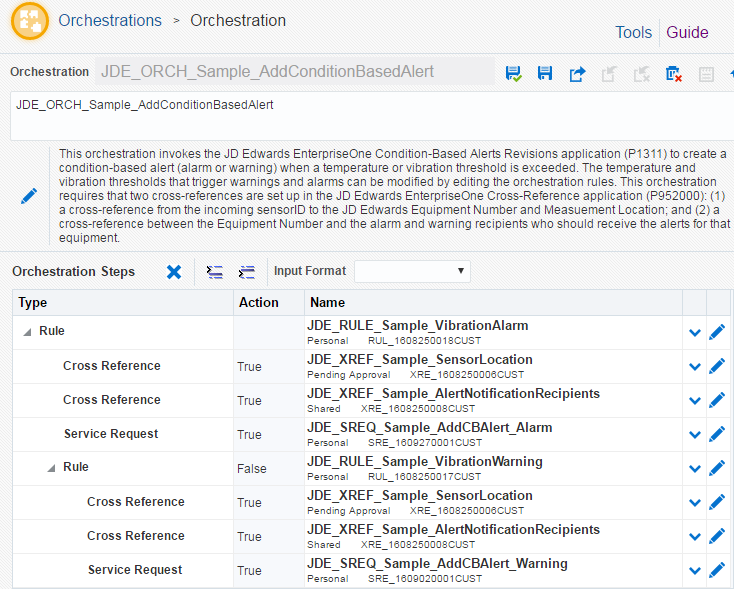This screenshot has height=589, width=734.
Task: Open insert menu for JDE_RULE_Sample_VibrationWarning row
Action: pos(695,468)
